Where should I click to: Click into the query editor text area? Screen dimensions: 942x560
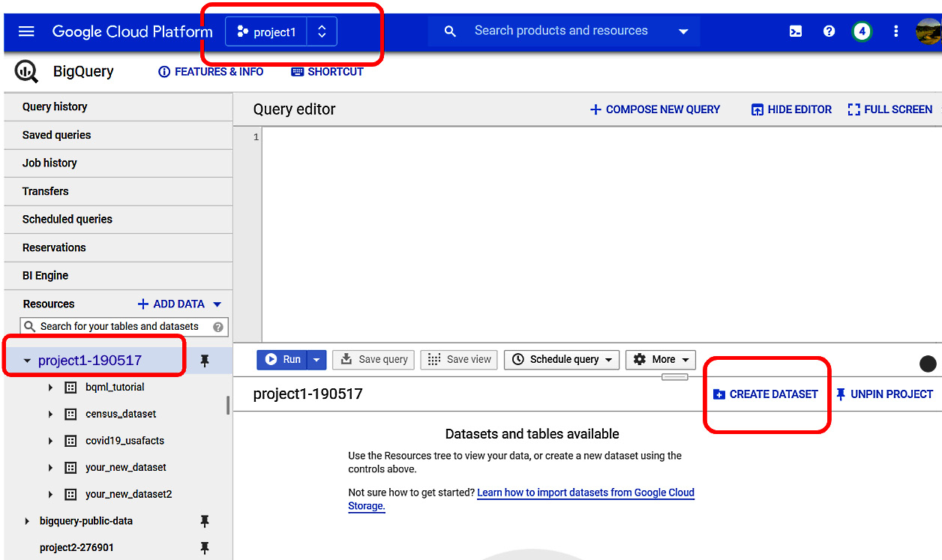601,234
